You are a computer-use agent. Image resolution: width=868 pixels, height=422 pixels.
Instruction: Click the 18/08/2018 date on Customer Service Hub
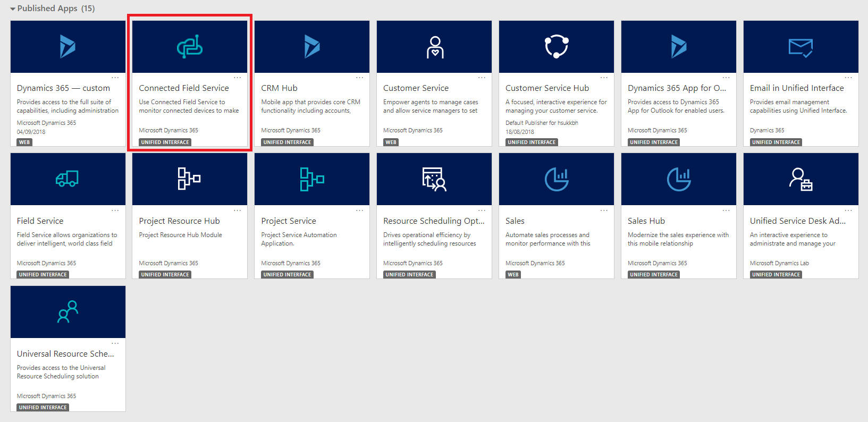520,132
